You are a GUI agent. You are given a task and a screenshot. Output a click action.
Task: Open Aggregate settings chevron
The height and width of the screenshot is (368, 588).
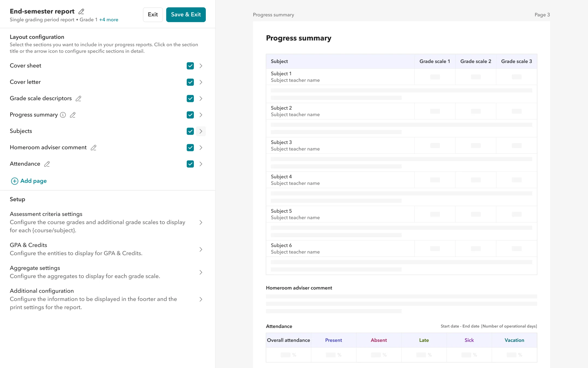point(201,272)
